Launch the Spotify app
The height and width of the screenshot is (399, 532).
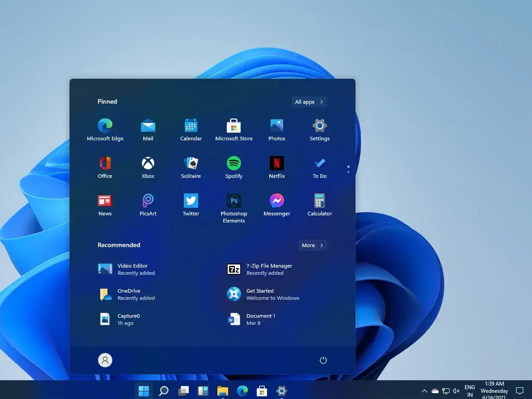coord(234,163)
